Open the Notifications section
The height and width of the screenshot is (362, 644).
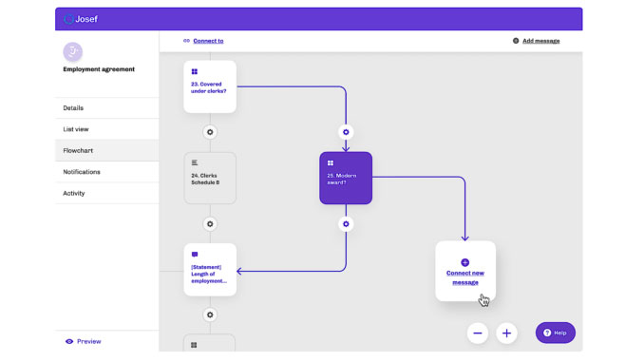point(106,172)
